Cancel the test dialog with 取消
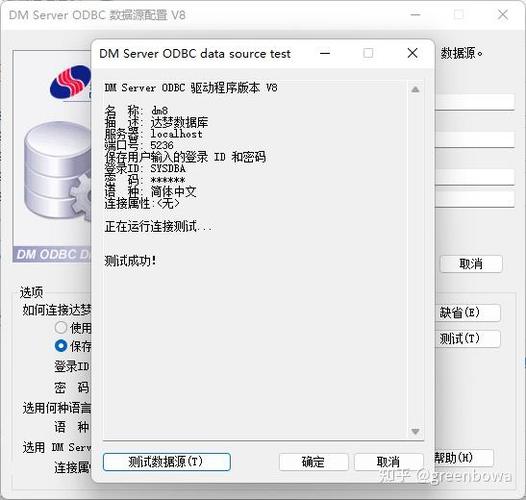 (388, 462)
